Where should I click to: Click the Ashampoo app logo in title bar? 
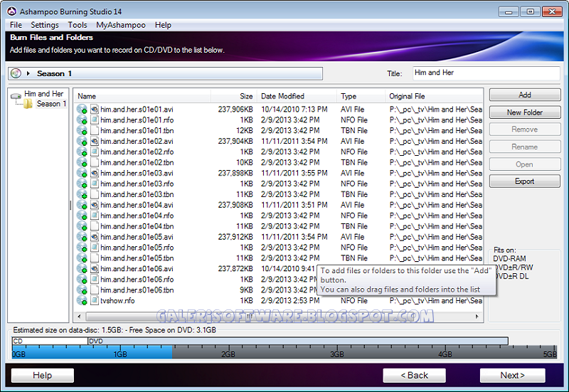[11, 11]
